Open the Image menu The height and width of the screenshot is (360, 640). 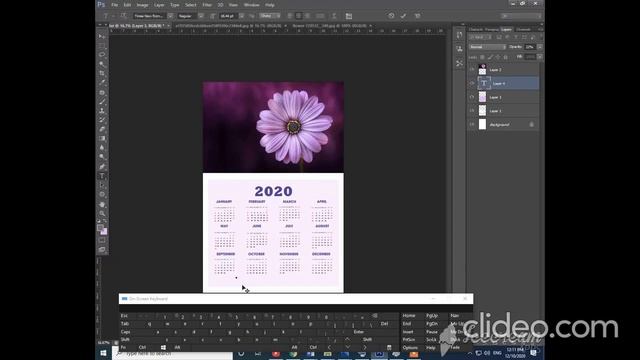pos(142,5)
